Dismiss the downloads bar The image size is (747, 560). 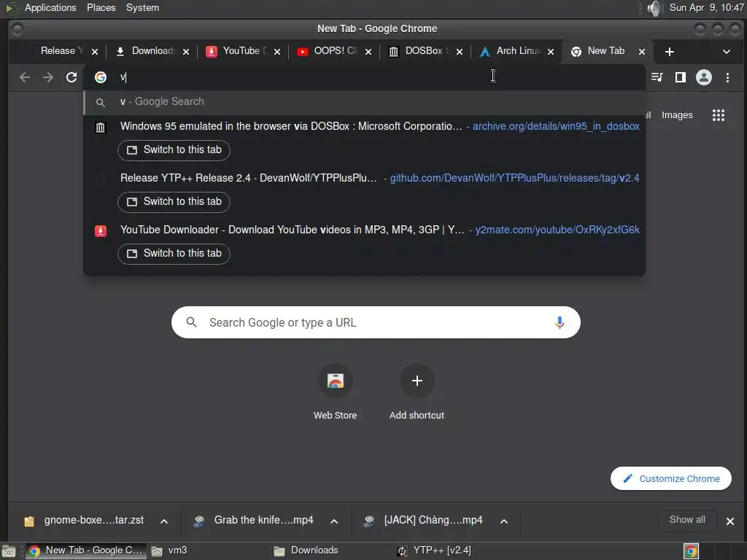point(729,521)
